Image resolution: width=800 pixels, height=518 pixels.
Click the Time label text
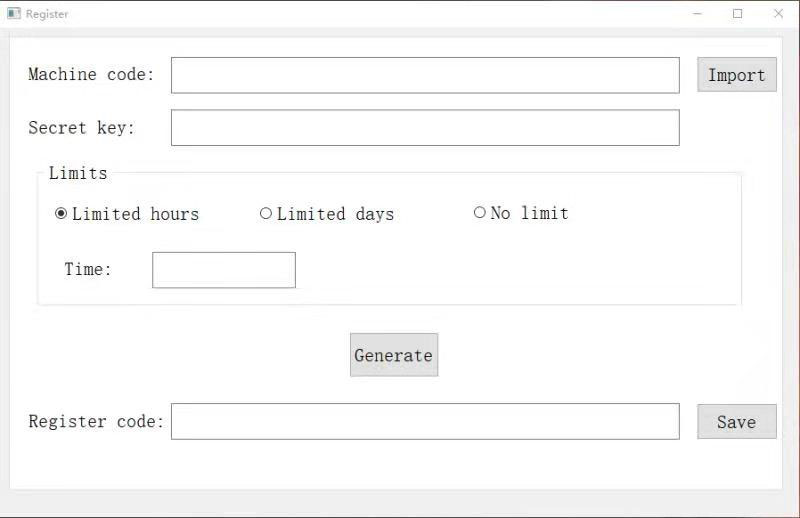pyautogui.click(x=88, y=269)
